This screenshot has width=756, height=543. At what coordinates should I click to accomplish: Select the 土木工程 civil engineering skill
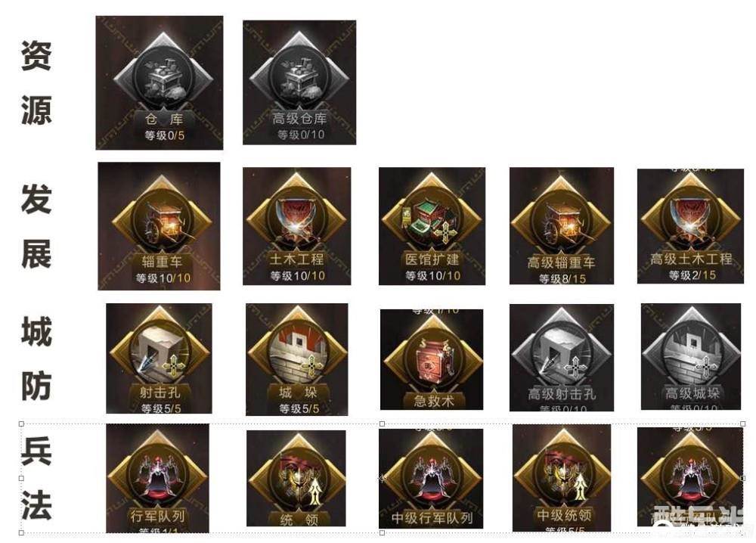pyautogui.click(x=297, y=226)
